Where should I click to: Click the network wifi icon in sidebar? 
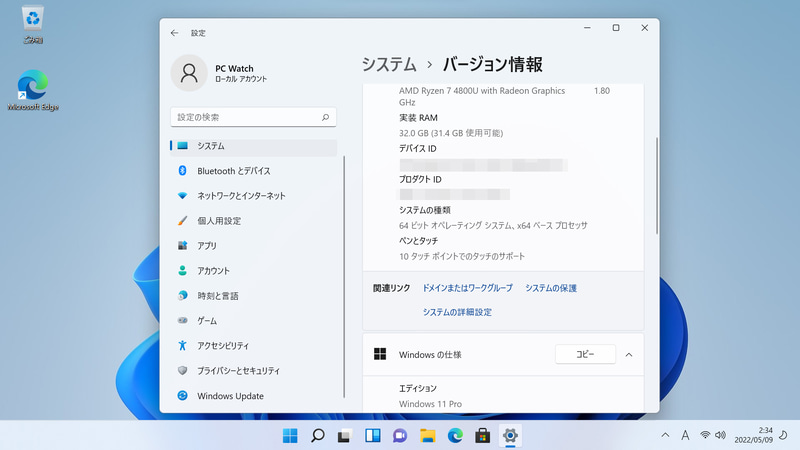(x=182, y=195)
